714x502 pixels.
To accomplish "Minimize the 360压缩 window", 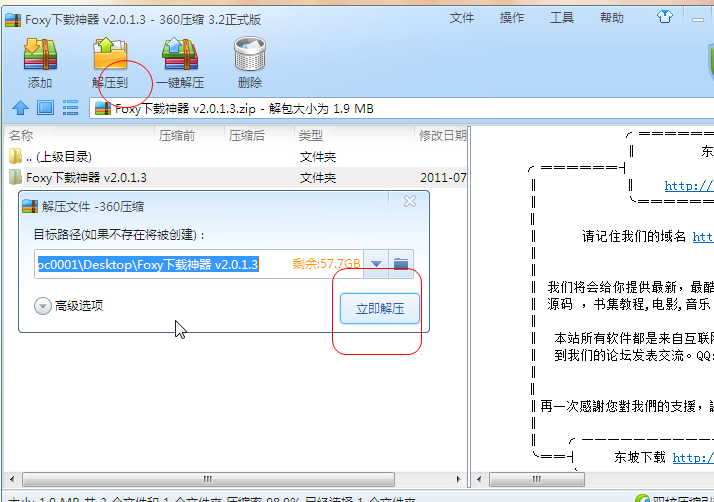I will 697,19.
